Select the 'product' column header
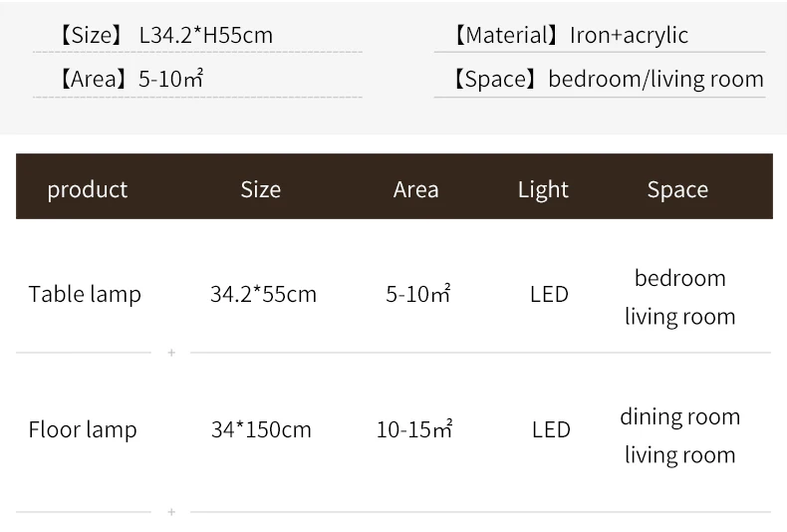Image resolution: width=787 pixels, height=532 pixels. 88,189
